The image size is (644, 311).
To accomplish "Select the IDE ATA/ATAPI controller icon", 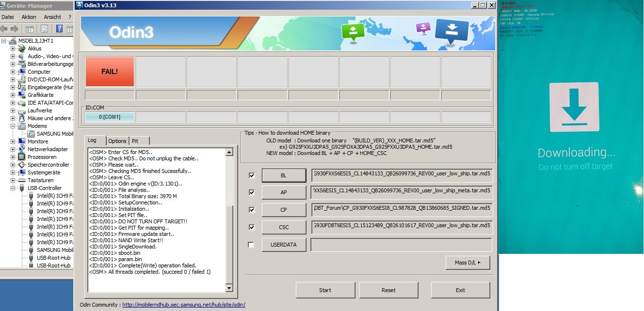I will coord(22,103).
